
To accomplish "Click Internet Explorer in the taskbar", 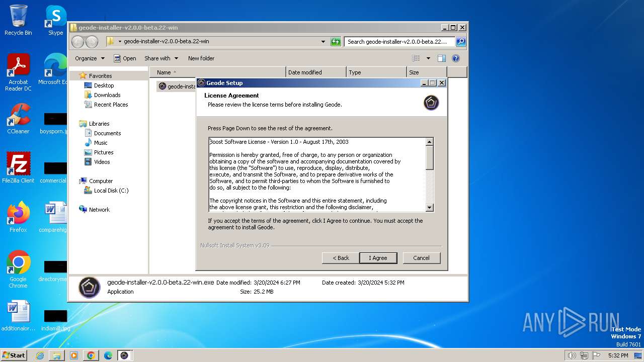I will coord(40,355).
